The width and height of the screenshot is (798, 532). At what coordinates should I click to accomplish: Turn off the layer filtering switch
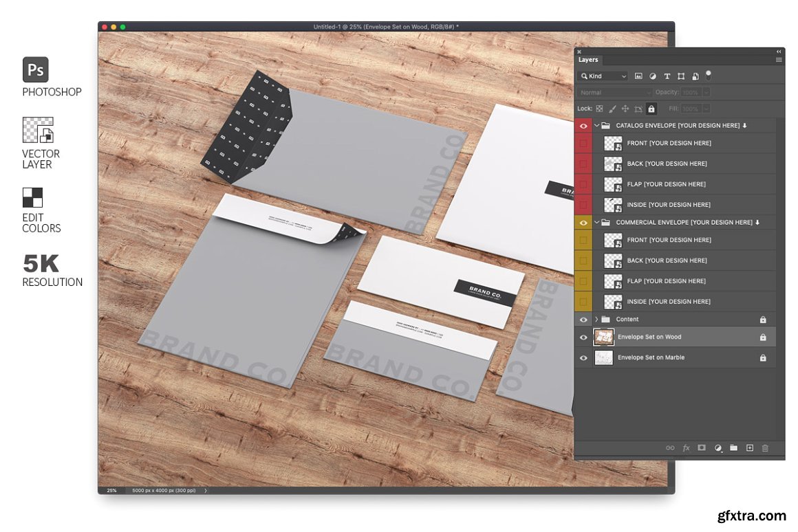tap(709, 76)
